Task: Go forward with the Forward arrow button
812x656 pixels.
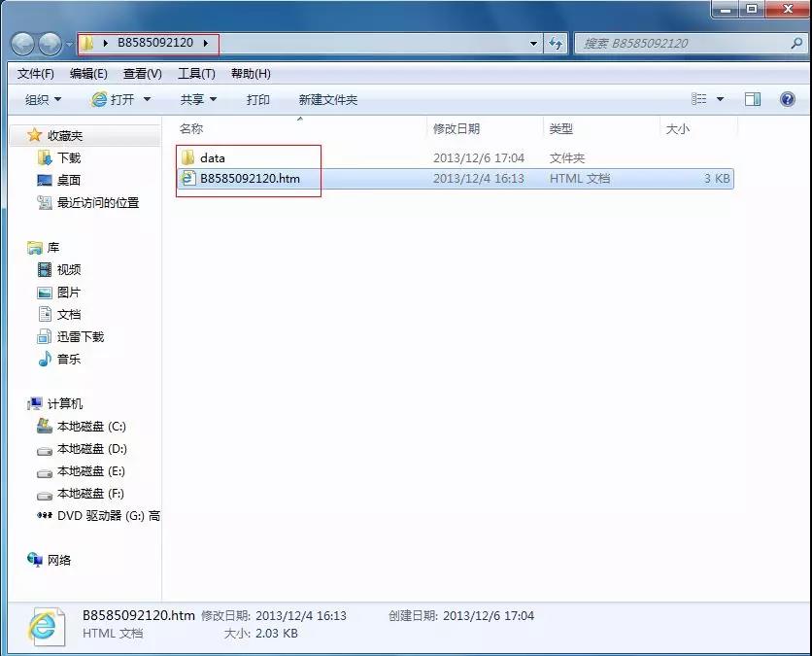Action: [x=50, y=44]
